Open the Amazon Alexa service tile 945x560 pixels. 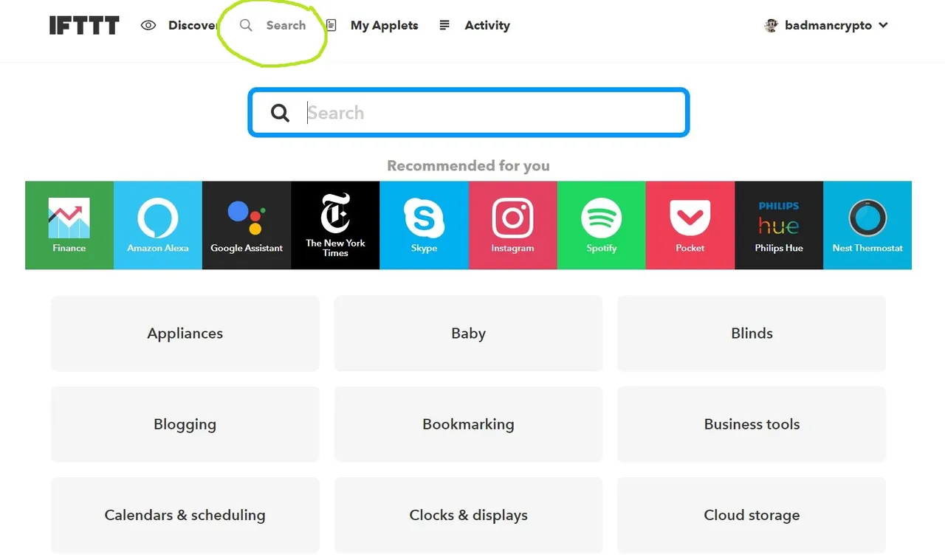click(158, 225)
